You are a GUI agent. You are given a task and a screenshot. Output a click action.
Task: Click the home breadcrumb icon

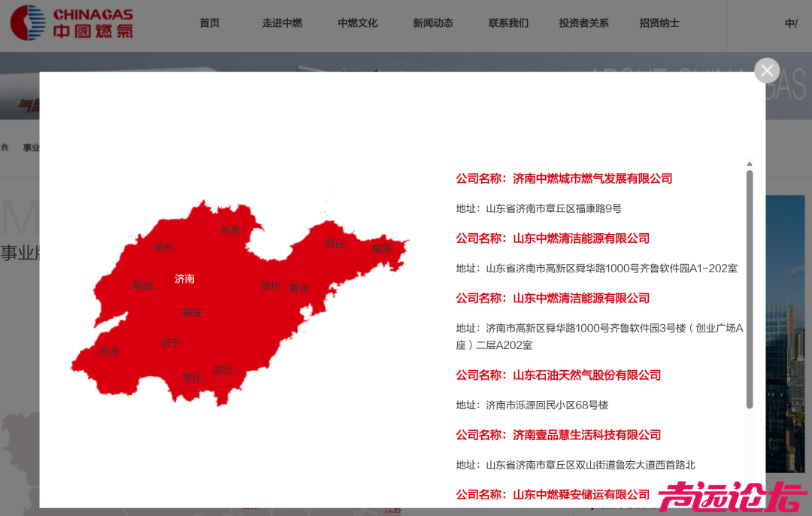(x=5, y=147)
